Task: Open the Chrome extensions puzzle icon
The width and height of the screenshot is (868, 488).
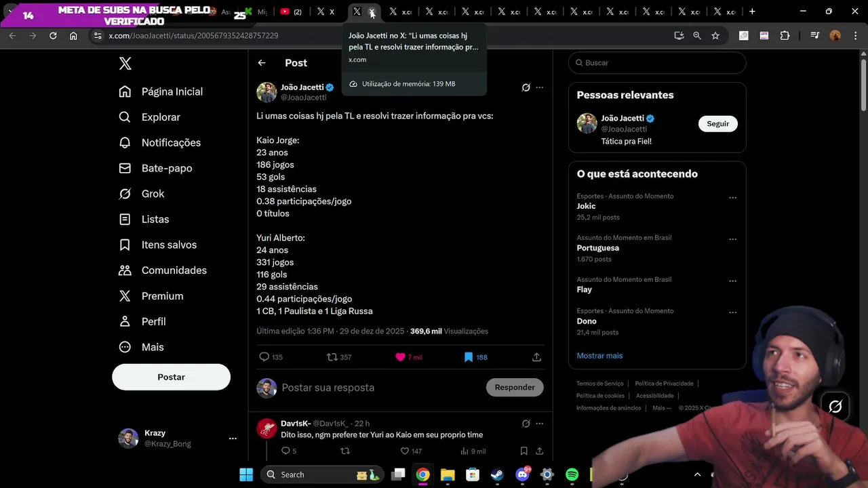Action: [785, 36]
